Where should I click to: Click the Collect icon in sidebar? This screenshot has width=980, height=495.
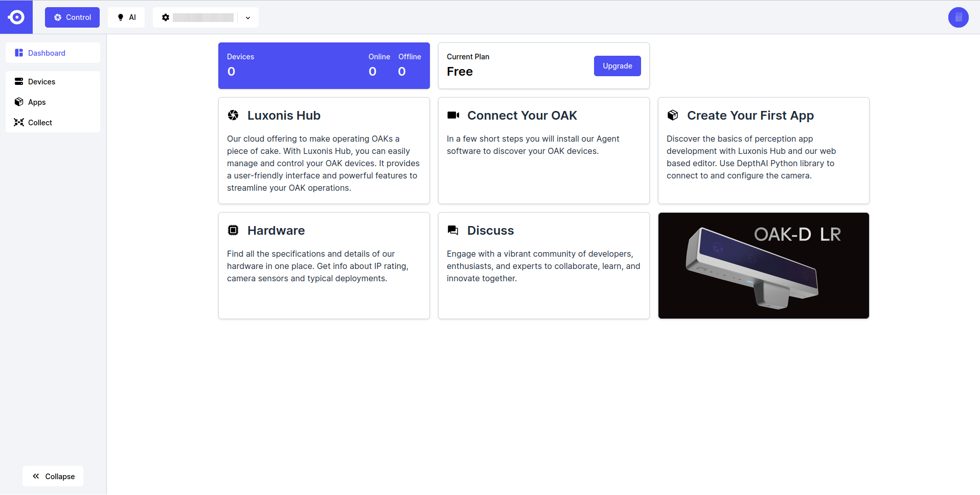[19, 122]
